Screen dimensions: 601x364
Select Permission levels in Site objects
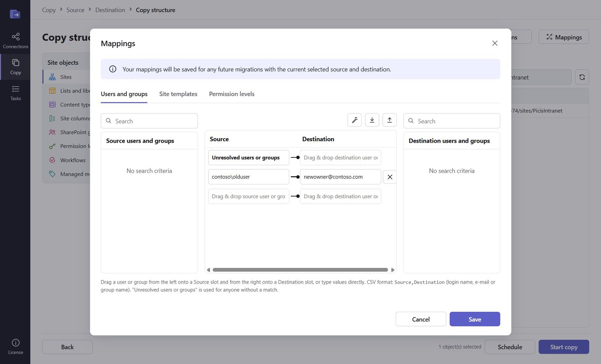[66, 146]
